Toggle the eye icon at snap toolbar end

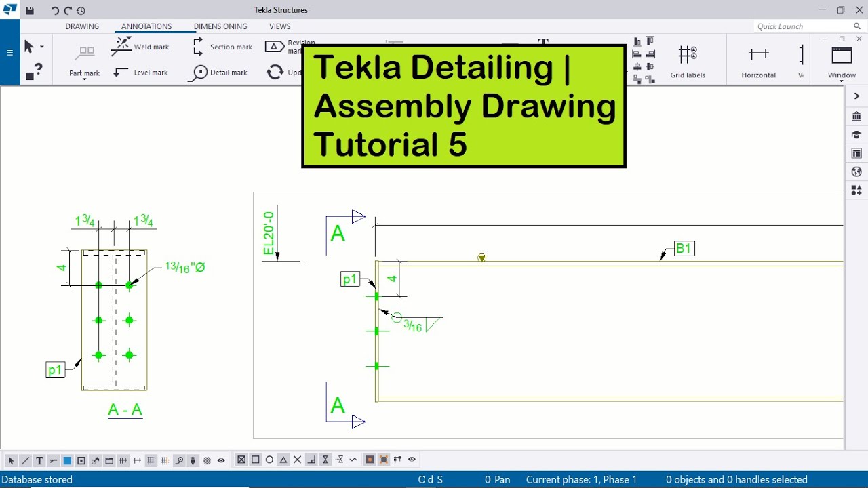point(412,460)
